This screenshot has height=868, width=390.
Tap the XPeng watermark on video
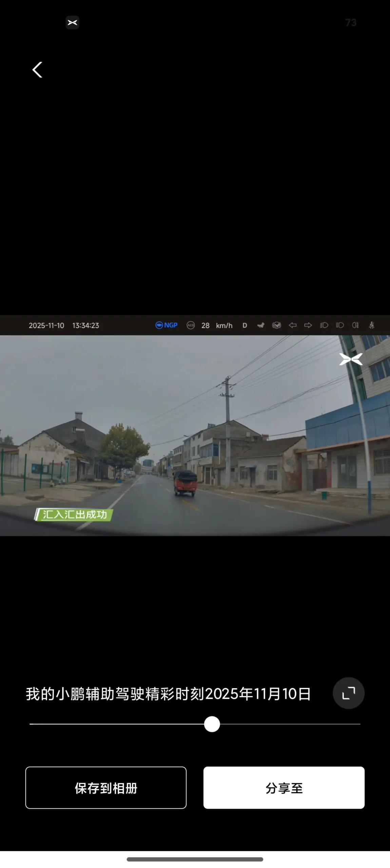click(351, 359)
